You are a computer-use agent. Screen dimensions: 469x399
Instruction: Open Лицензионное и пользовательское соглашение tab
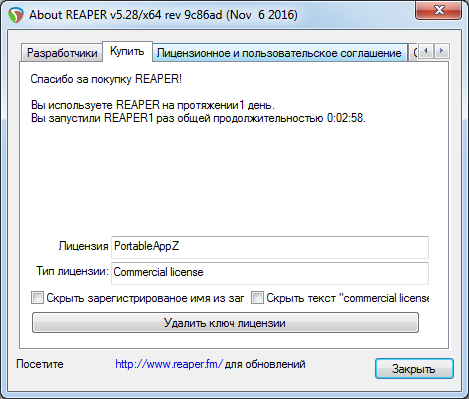point(279,53)
